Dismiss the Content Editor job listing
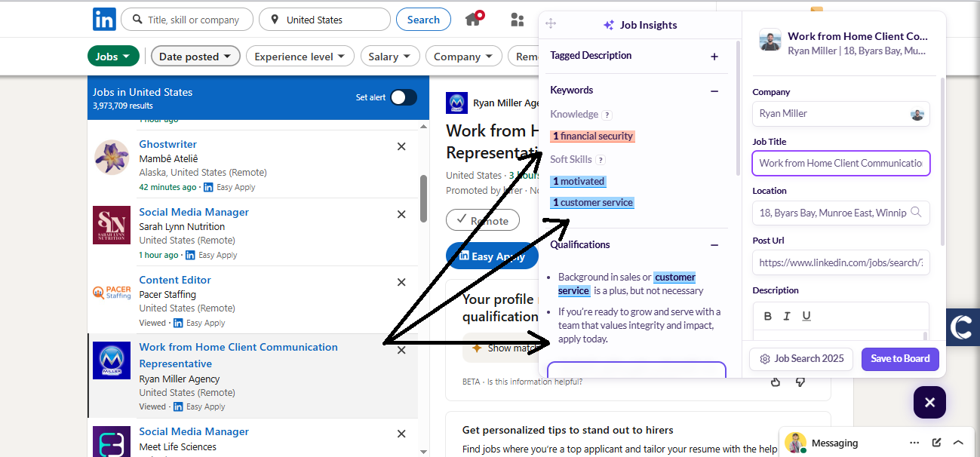980x457 pixels. click(x=401, y=282)
